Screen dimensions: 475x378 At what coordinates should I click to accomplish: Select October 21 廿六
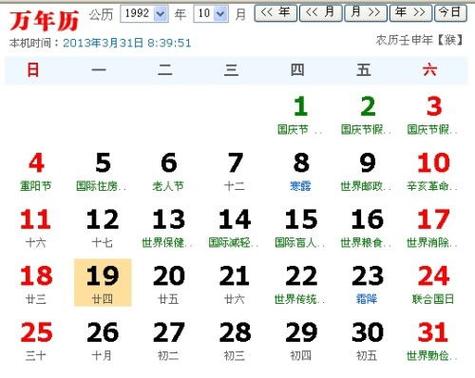point(234,284)
